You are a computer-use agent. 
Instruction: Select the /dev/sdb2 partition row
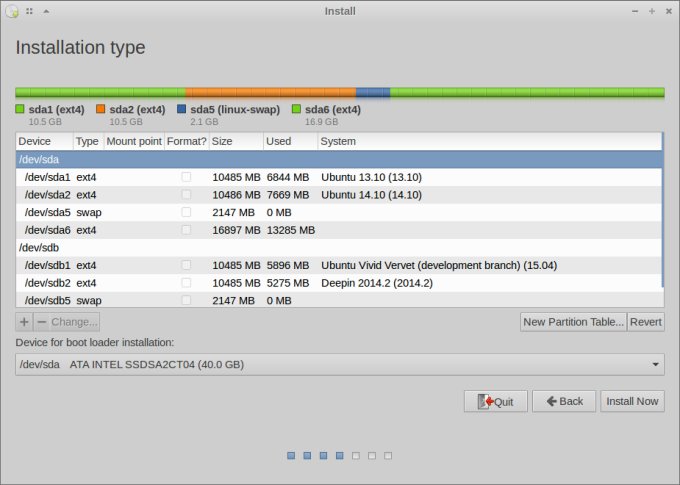pos(339,283)
